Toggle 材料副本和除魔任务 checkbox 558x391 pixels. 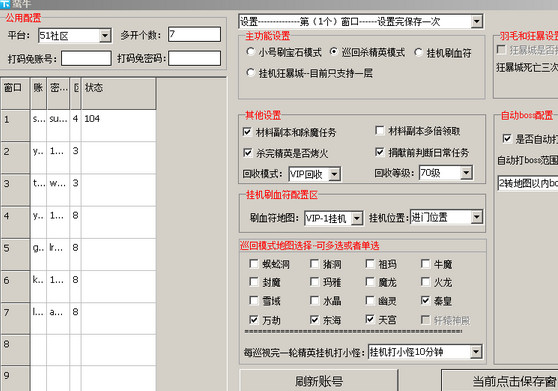247,132
